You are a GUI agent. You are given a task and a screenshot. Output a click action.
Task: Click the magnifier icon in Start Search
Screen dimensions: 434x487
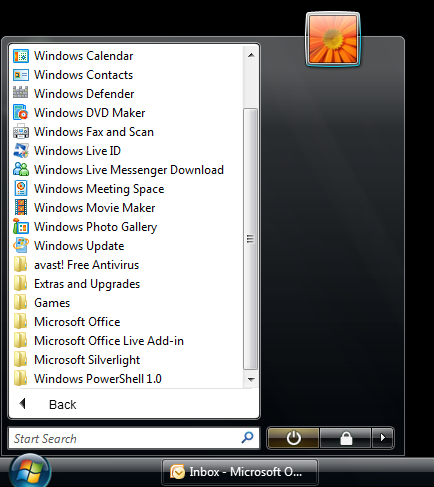click(x=247, y=438)
